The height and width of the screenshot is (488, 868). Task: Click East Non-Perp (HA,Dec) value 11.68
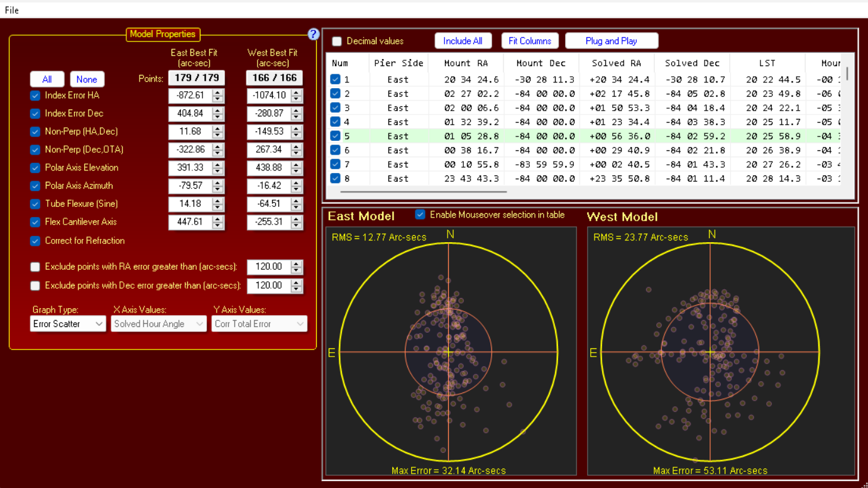[191, 131]
